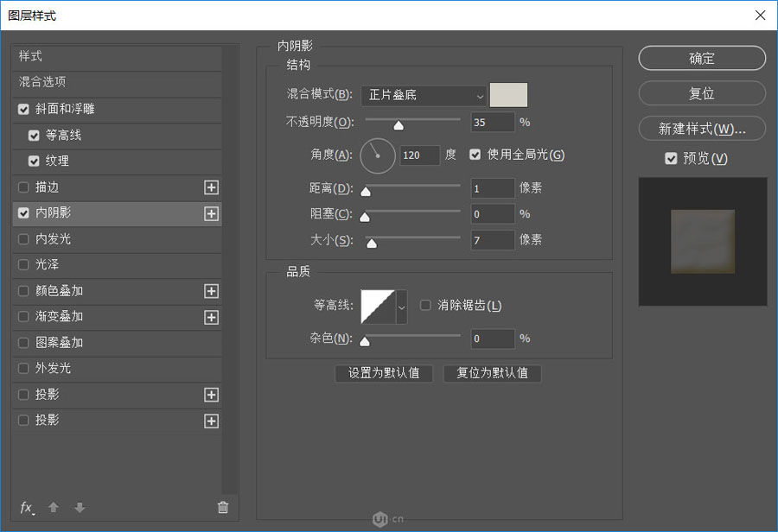Click the 设置为默认值 button

click(x=384, y=373)
